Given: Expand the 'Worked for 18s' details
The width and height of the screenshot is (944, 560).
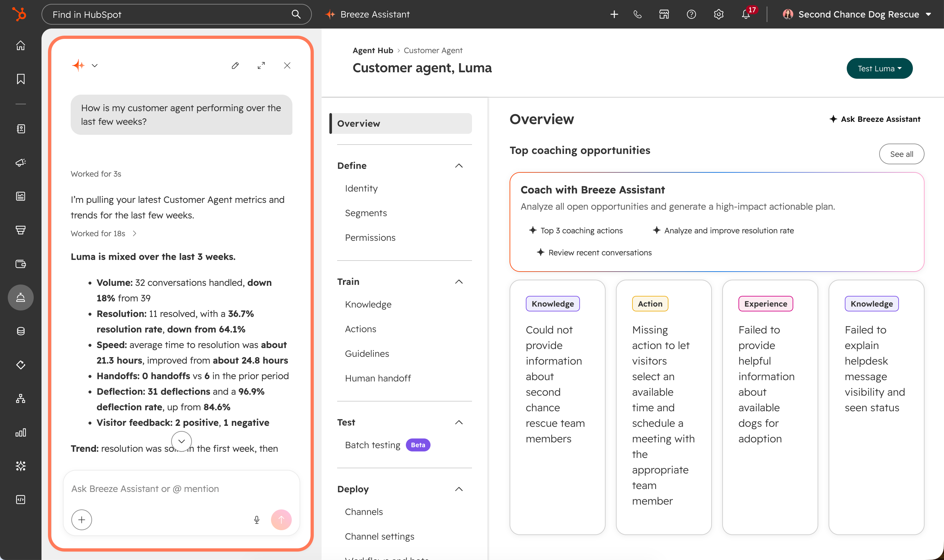Looking at the screenshot, I should tap(104, 234).
